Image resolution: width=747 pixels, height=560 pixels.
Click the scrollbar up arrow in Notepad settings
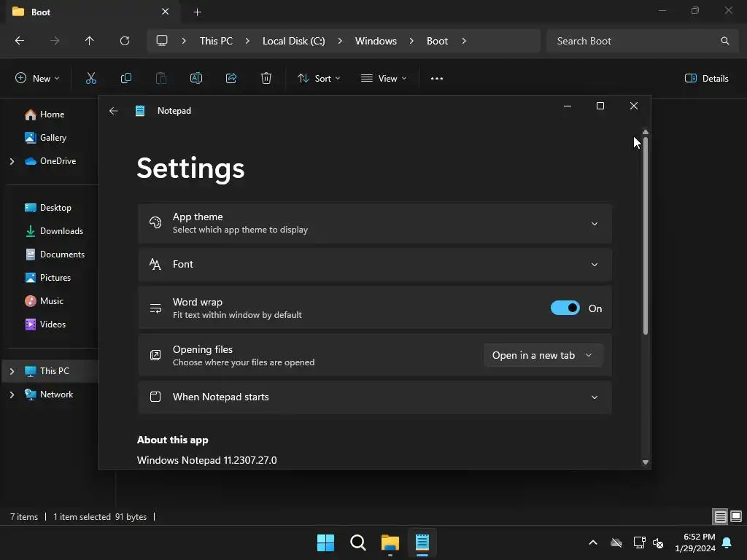click(645, 132)
